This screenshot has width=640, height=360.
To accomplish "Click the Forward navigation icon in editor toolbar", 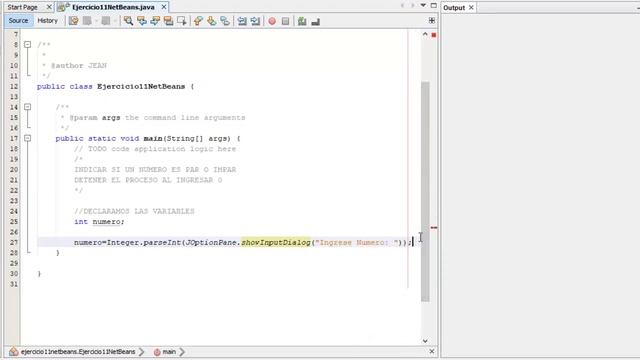I will 106,21.
